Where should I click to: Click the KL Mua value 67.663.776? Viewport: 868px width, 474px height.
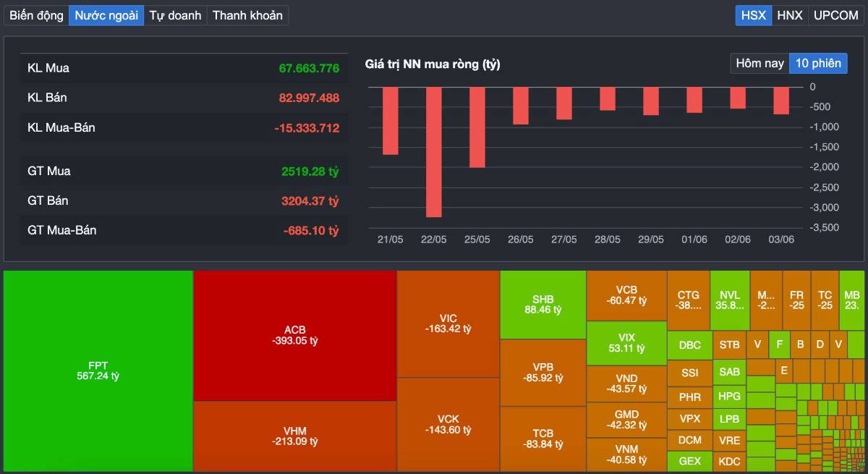click(309, 69)
